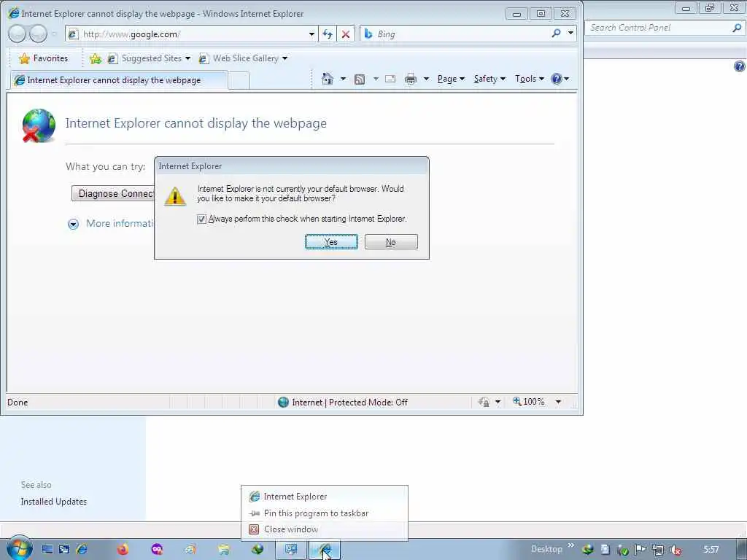
Task: Select the Internet Explorer taskbar button
Action: point(325,550)
